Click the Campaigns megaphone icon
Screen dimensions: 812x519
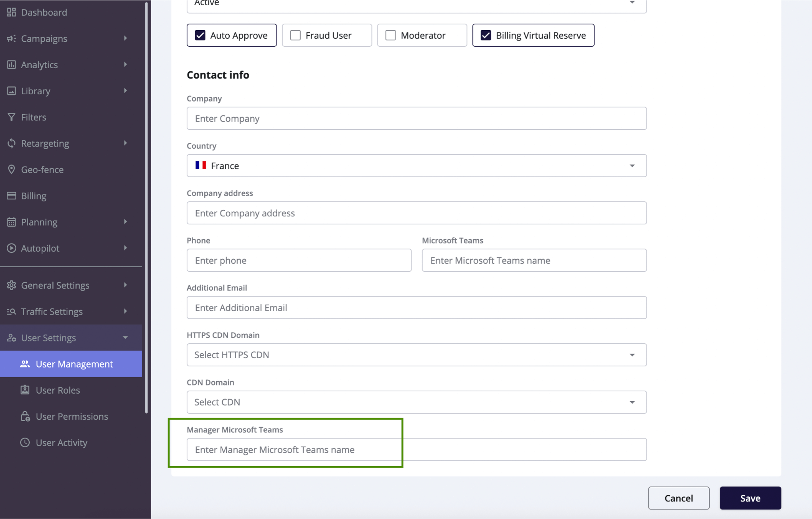11,38
